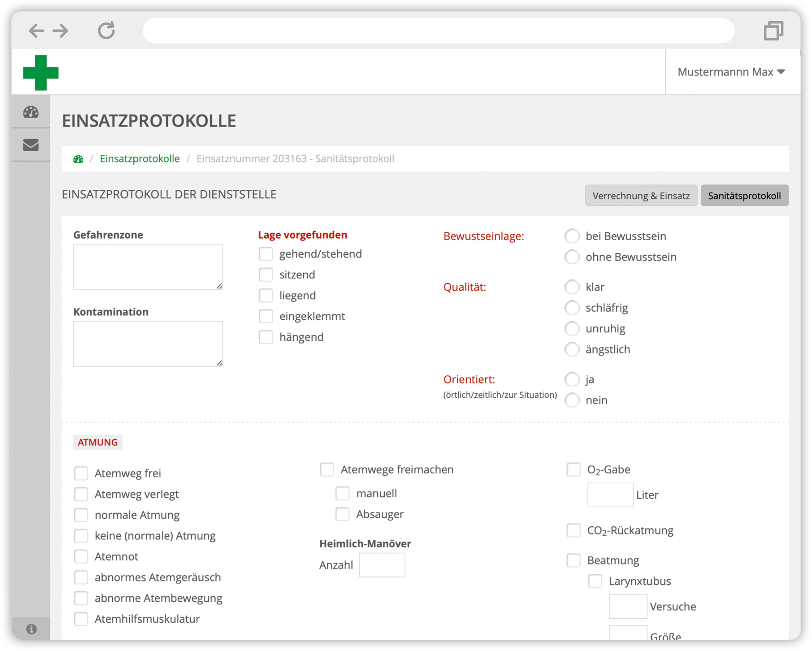Click the Heimlich-Manöver Anzahl field
Viewport: 812px width, 651px height.
coord(382,565)
